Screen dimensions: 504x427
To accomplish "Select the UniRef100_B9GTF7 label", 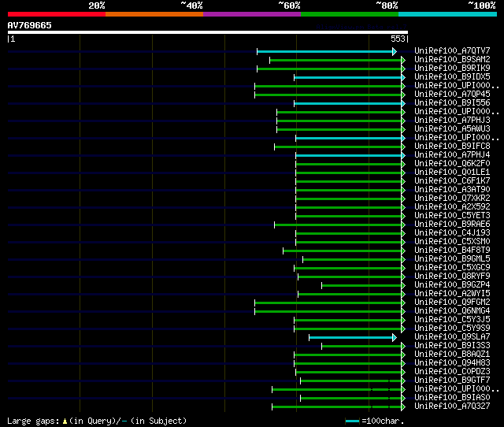I will coord(452,381).
